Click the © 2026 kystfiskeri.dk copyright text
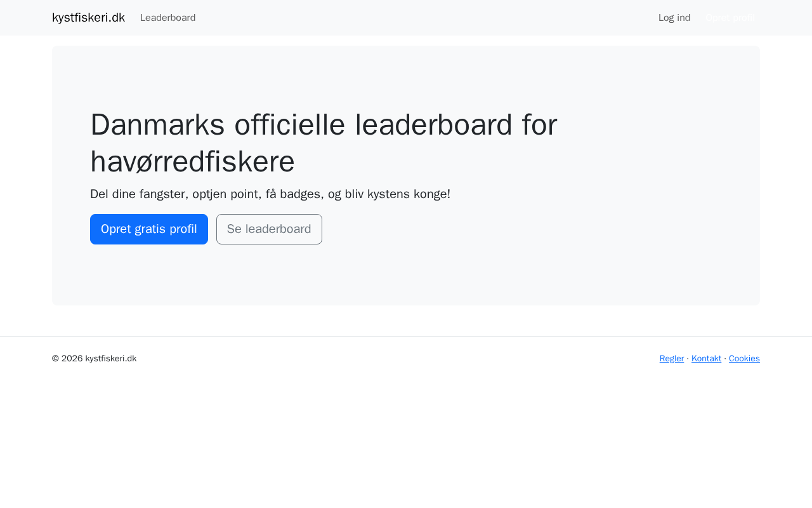812x508 pixels. point(94,359)
